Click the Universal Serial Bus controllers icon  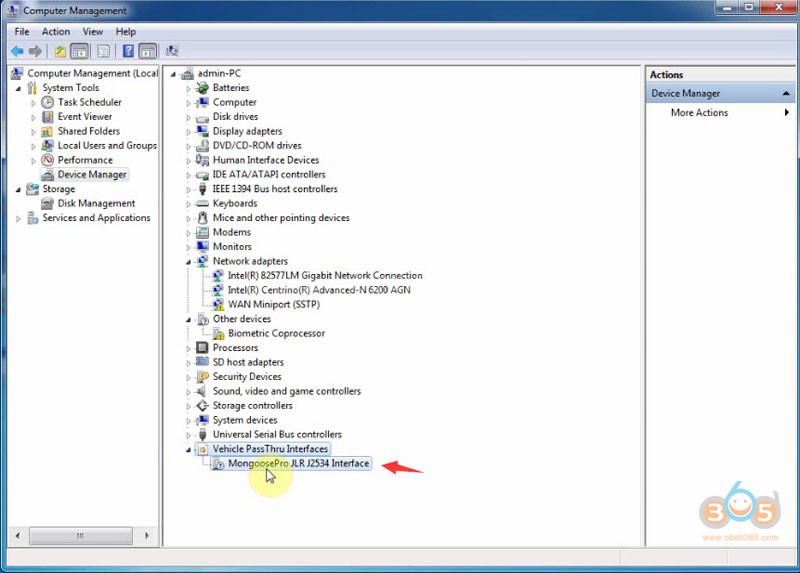203,435
